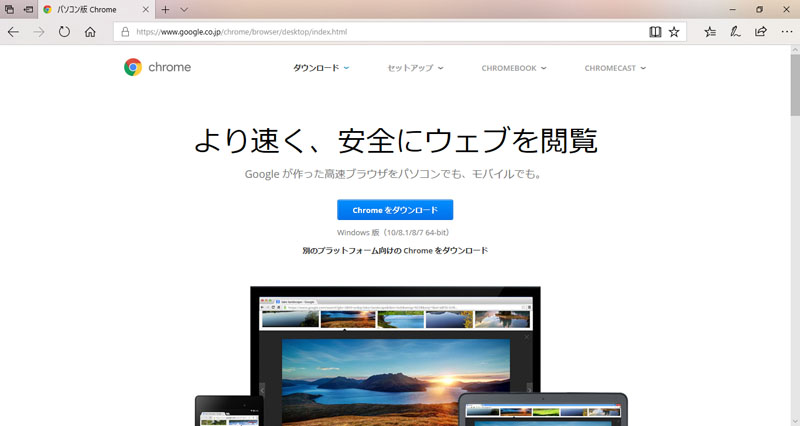800x426 pixels.
Task: Refresh the page
Action: (64, 32)
